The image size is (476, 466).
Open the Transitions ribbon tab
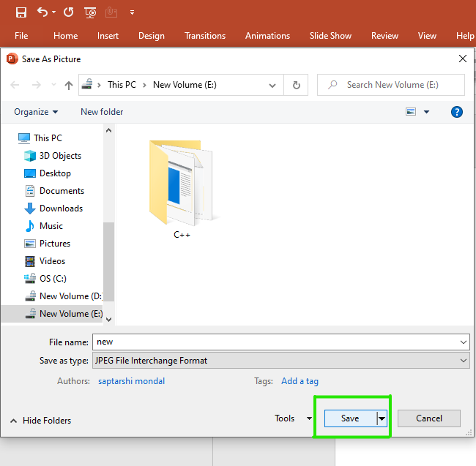pyautogui.click(x=205, y=36)
